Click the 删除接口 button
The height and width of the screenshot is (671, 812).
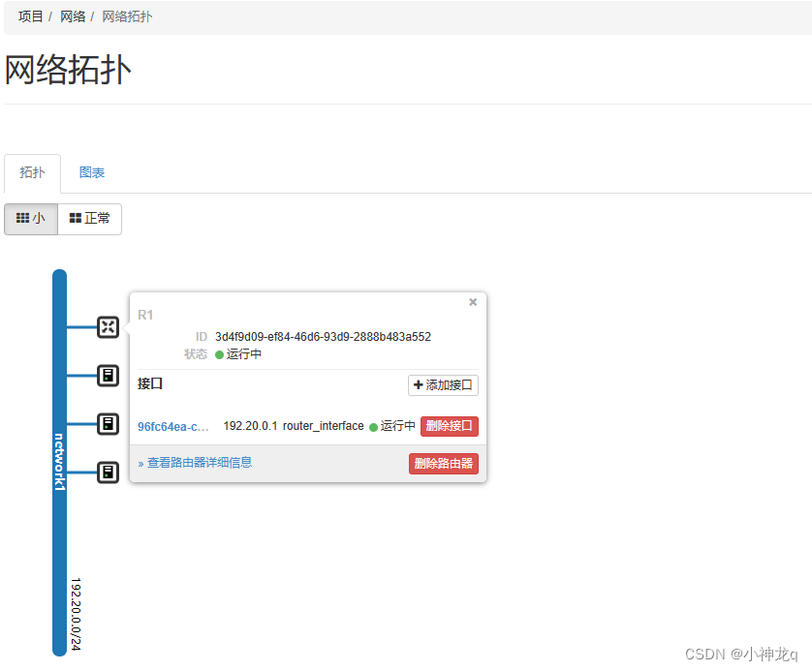(449, 426)
